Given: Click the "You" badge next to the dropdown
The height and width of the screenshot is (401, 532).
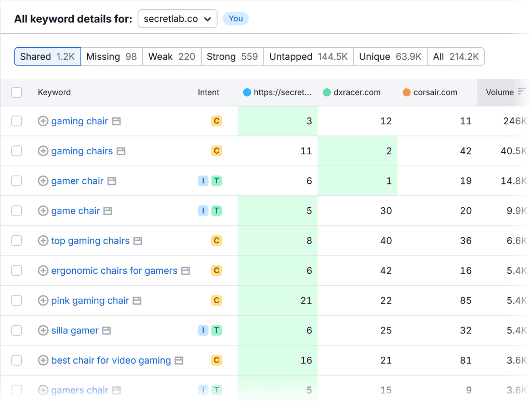Looking at the screenshot, I should [x=236, y=18].
